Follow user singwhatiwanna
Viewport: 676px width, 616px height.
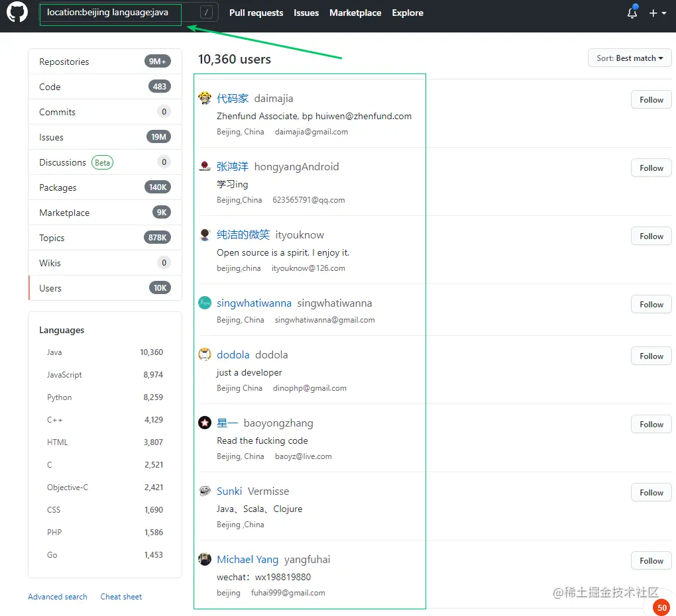pos(651,305)
